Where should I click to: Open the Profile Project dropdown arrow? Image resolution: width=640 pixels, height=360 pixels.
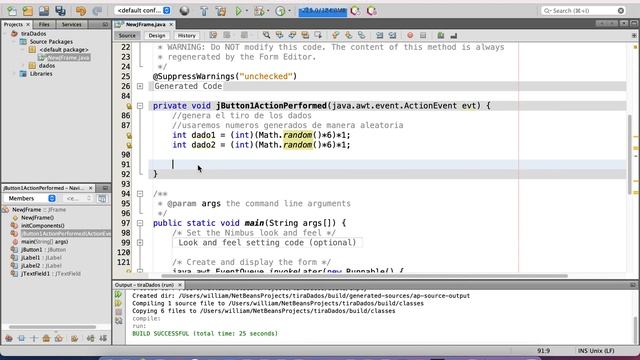point(289,11)
